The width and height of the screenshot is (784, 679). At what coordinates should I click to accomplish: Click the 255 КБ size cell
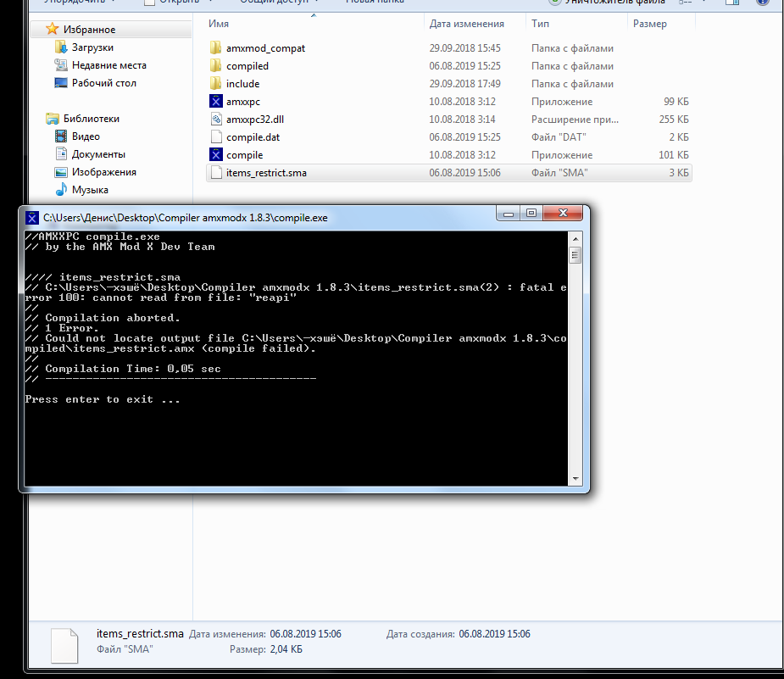(x=674, y=120)
